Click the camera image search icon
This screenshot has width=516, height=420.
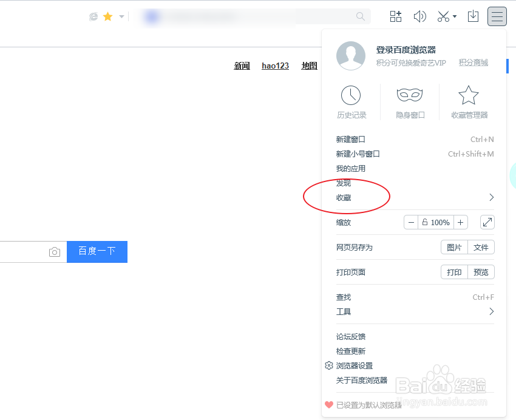[x=55, y=252]
